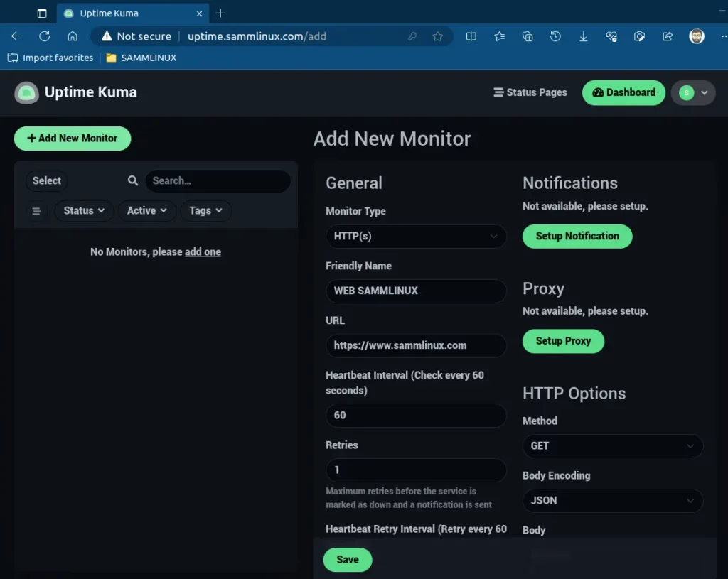Click the browser address bar URL

pos(257,36)
